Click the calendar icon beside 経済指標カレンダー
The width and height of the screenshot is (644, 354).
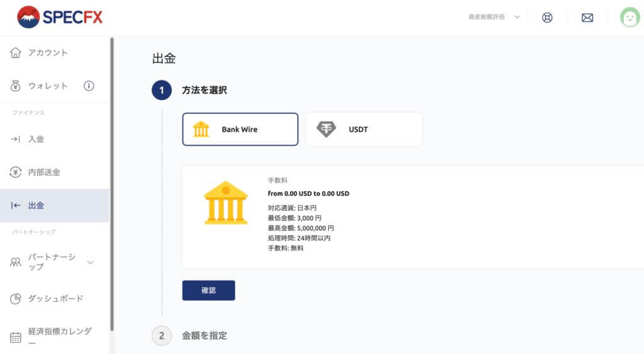click(16, 337)
